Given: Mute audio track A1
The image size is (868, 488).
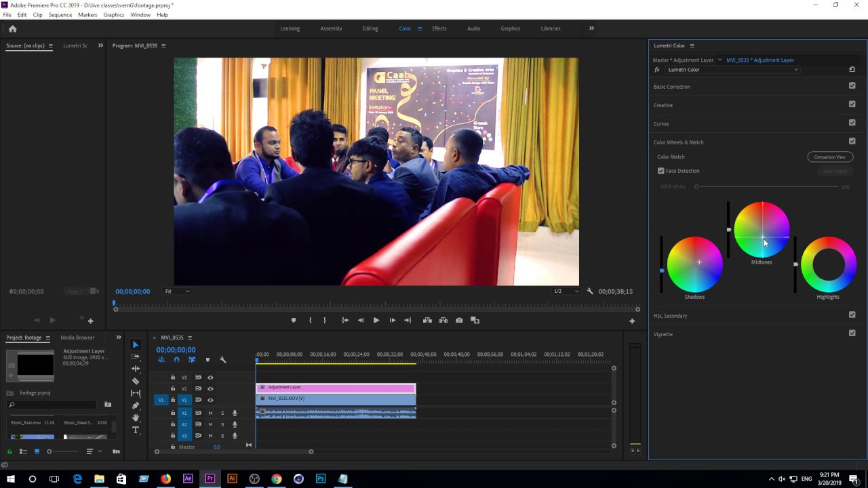Looking at the screenshot, I should [x=210, y=413].
